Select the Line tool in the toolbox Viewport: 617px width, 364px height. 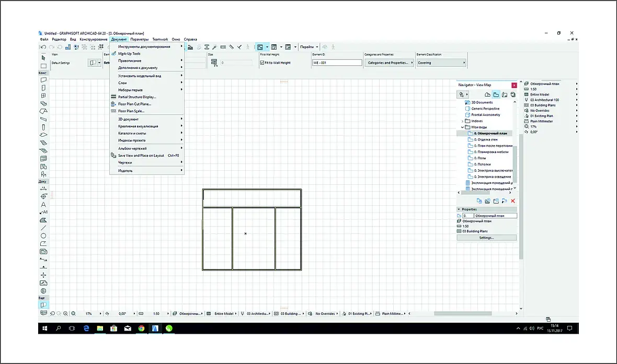click(x=43, y=228)
